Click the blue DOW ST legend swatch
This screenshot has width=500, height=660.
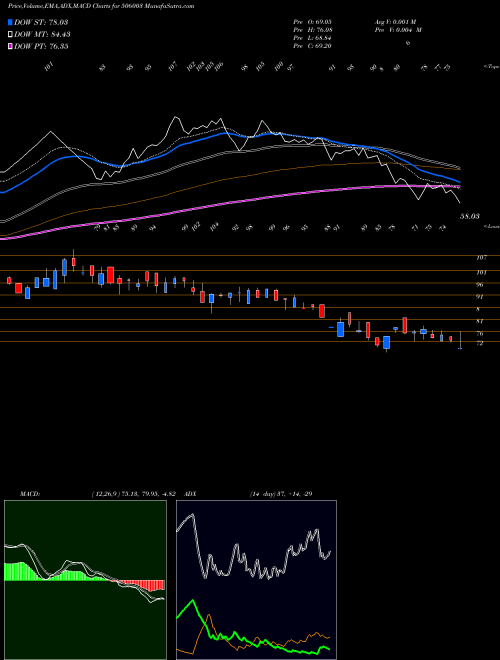(x=10, y=22)
